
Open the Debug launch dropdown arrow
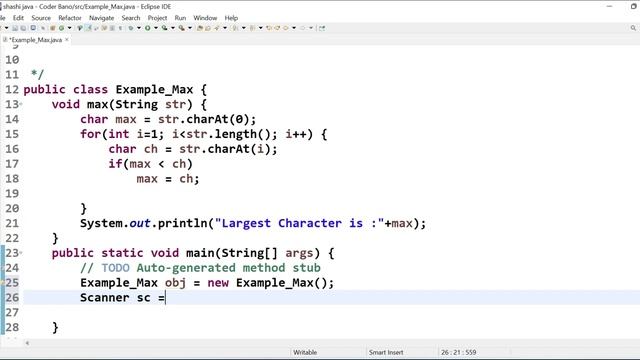[x=139, y=28]
